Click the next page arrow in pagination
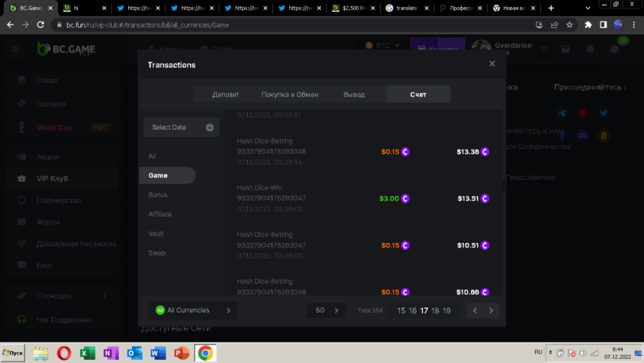The width and height of the screenshot is (644, 363). pos(491,311)
